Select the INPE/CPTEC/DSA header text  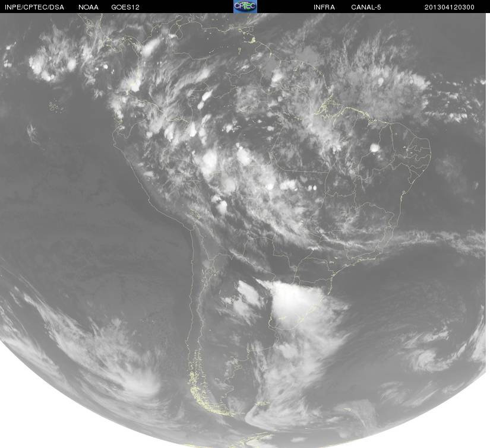tap(34, 7)
